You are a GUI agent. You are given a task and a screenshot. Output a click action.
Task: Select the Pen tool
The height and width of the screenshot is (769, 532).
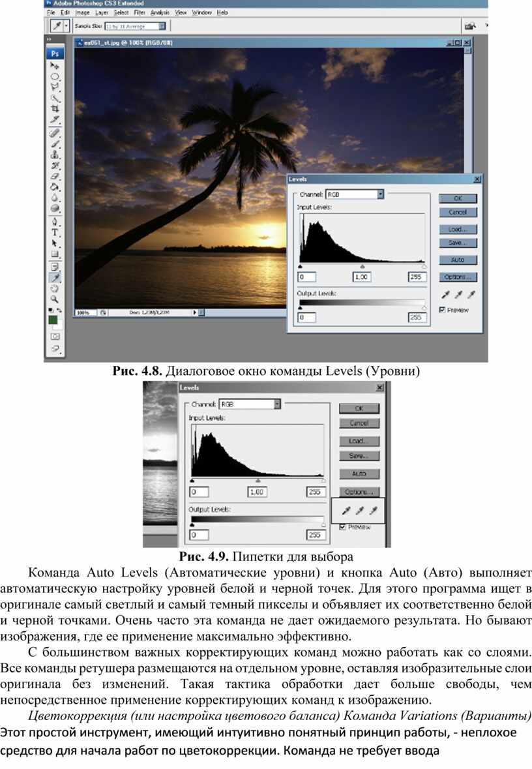coord(54,222)
